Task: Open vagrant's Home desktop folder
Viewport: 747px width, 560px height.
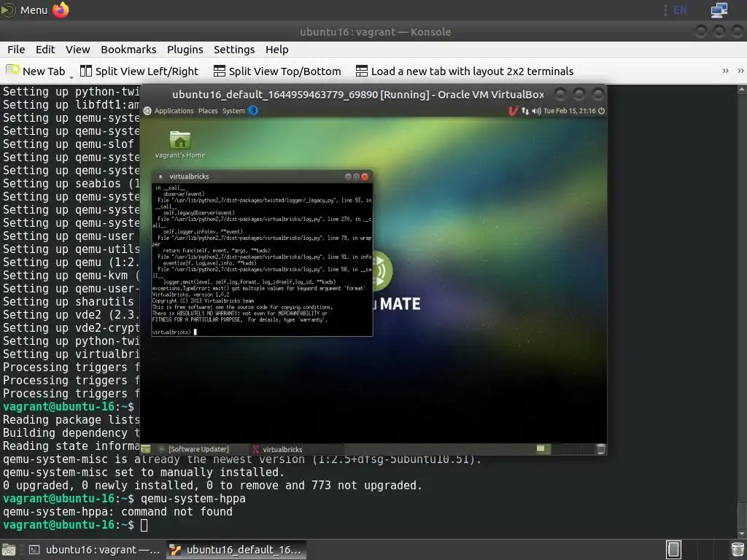Action: point(180,144)
